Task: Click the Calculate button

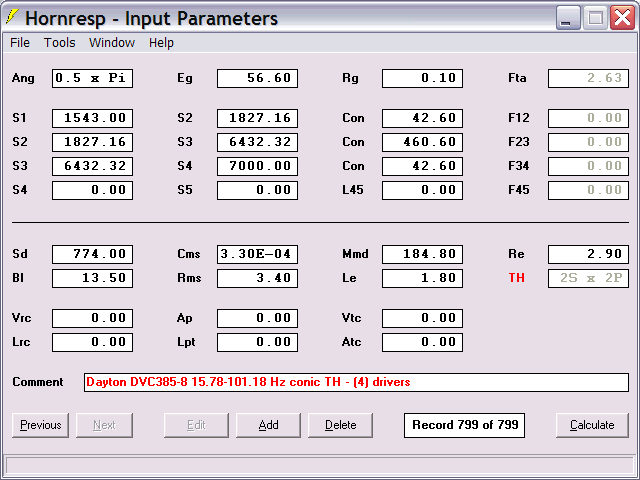Action: pyautogui.click(x=592, y=425)
